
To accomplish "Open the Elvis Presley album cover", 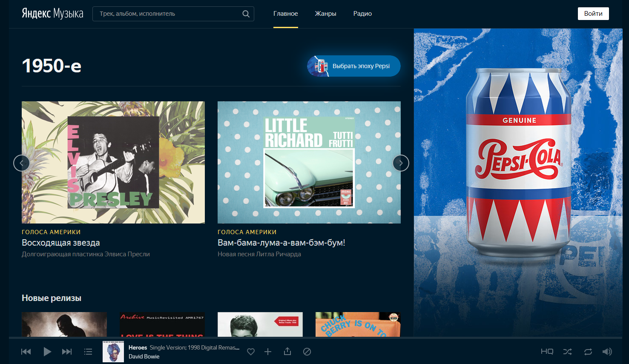I will [113, 162].
